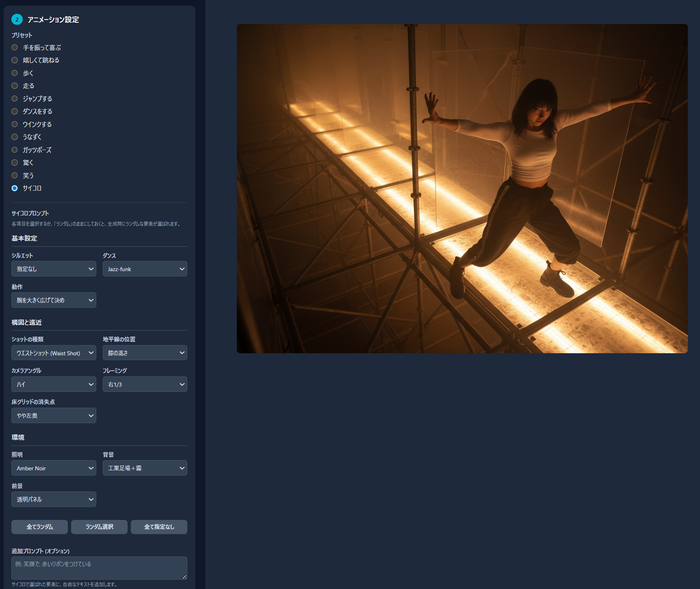Click the アニメーション設定 heading

53,20
